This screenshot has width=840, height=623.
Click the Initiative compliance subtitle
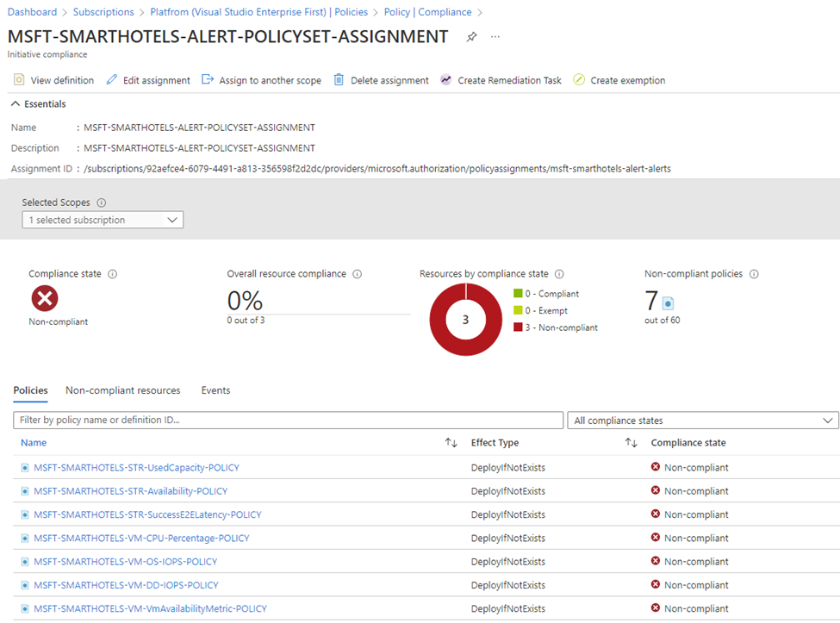pyautogui.click(x=47, y=54)
